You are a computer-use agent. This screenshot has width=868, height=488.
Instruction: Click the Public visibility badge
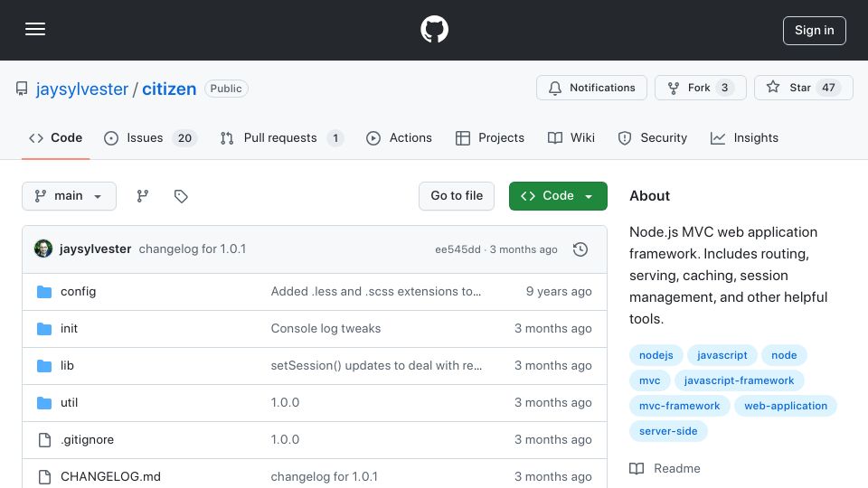[226, 89]
